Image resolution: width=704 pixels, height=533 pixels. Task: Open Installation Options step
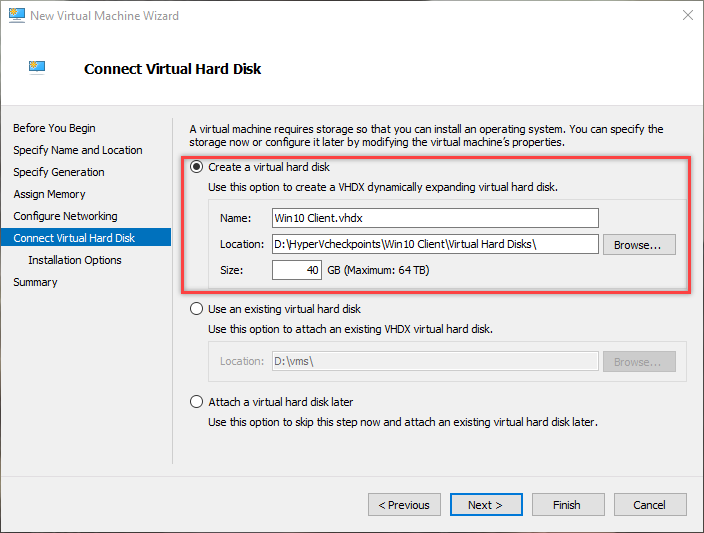click(x=75, y=260)
